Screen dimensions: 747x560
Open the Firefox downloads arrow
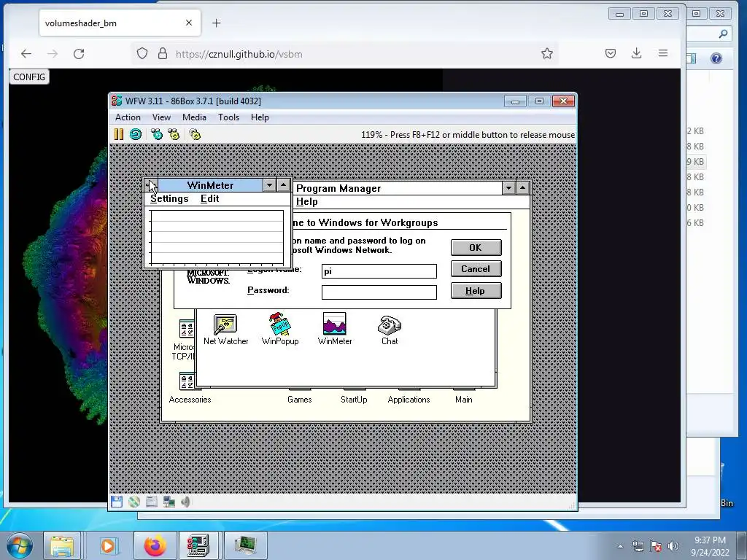point(636,53)
